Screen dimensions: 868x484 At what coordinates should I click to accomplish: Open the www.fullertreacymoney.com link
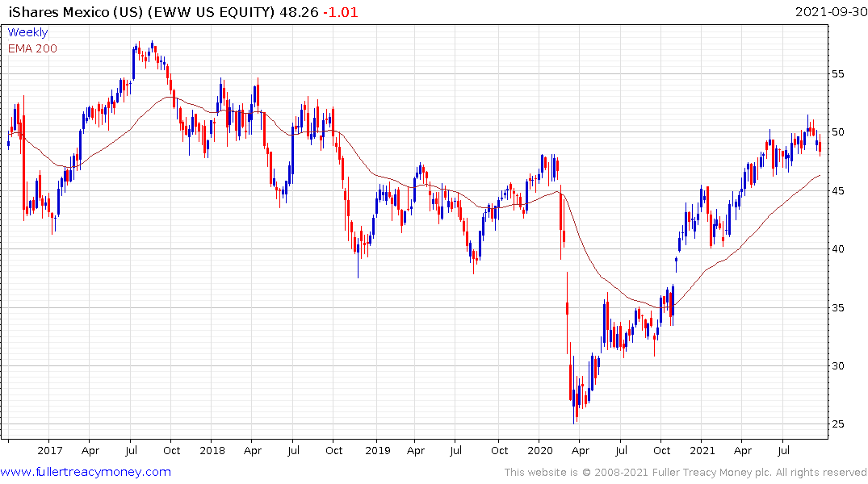(86, 473)
